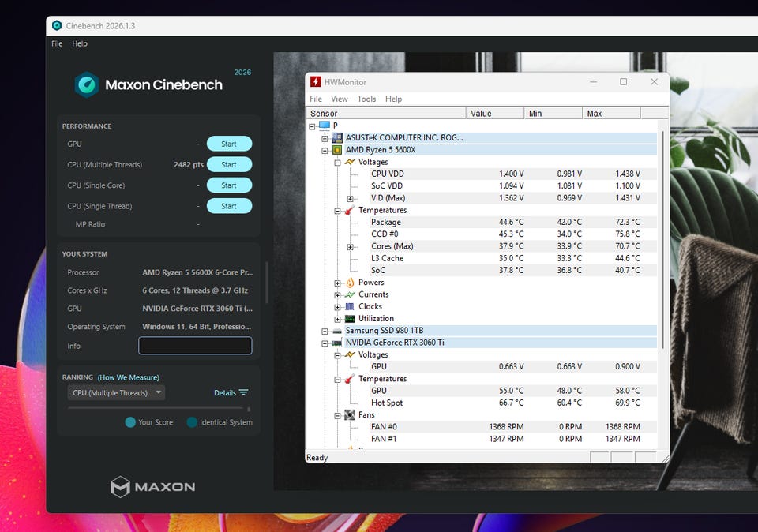Open HWMonitor View menu

[340, 99]
